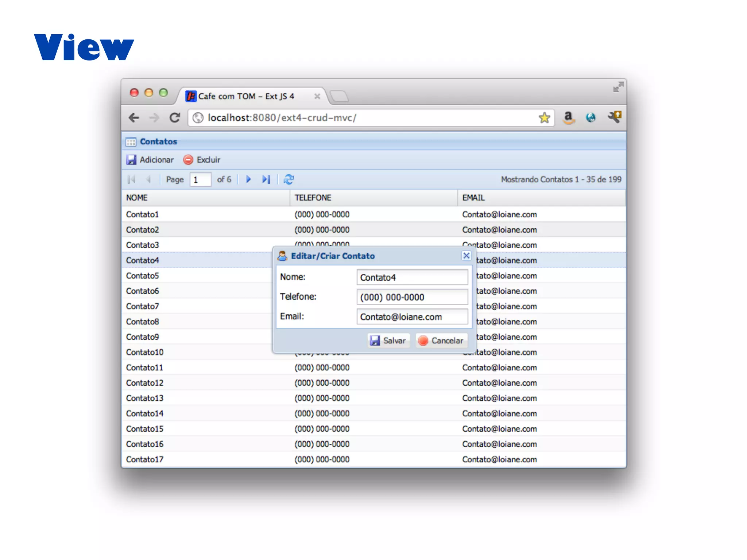Reload the page with refresh icon
Viewport: 747px width, 560px height.
coord(175,118)
